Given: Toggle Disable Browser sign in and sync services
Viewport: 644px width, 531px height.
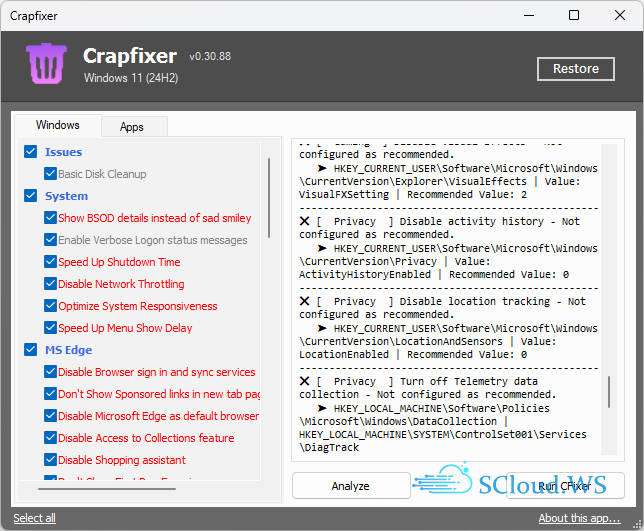Looking at the screenshot, I should [x=50, y=371].
